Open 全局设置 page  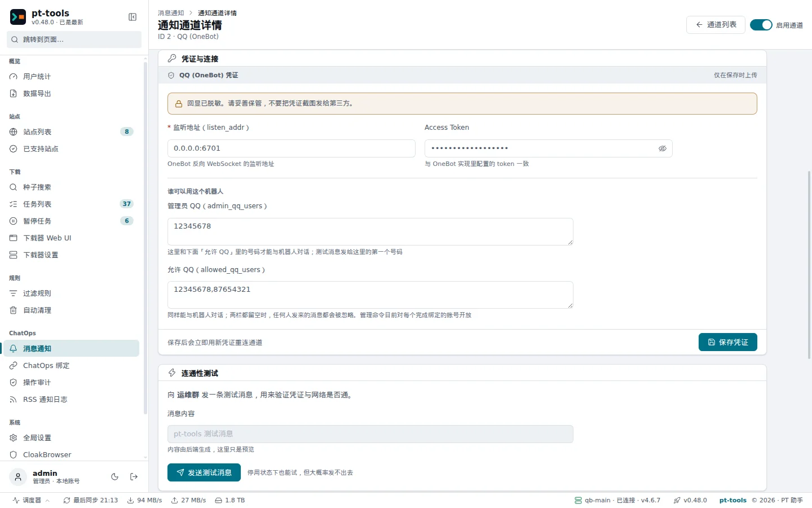tap(71, 438)
